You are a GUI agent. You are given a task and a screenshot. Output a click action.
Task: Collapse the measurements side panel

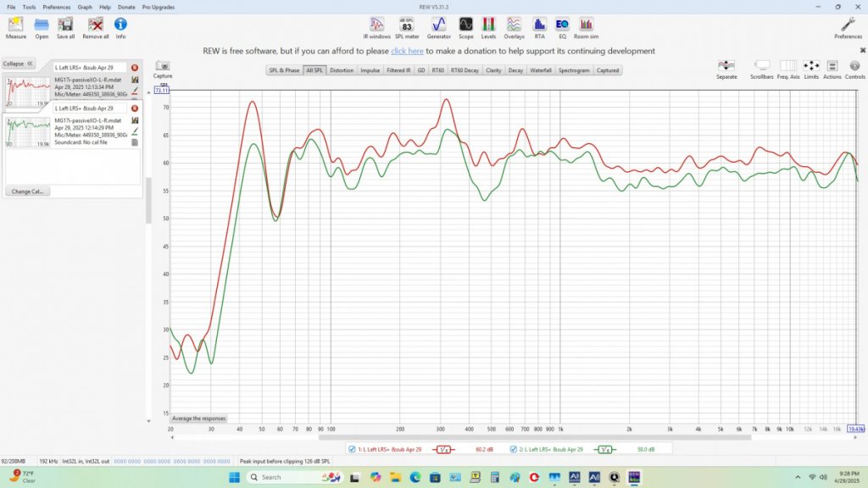tap(18, 64)
